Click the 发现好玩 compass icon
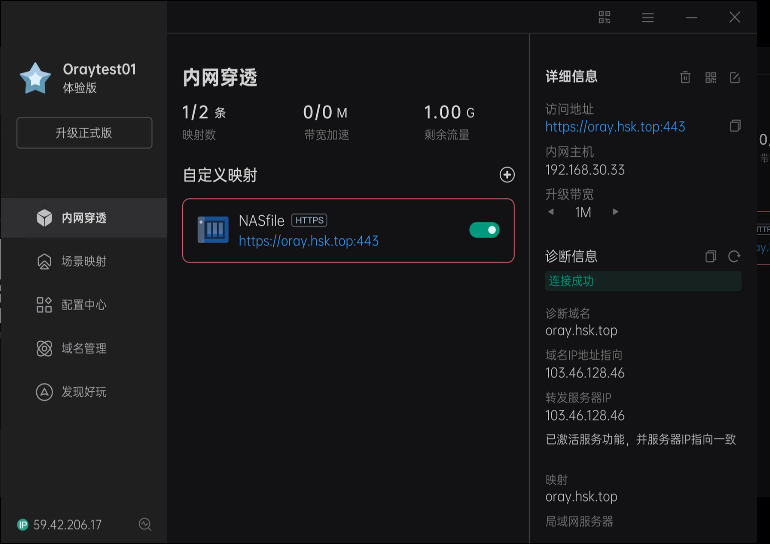Image resolution: width=770 pixels, height=544 pixels. tap(44, 392)
